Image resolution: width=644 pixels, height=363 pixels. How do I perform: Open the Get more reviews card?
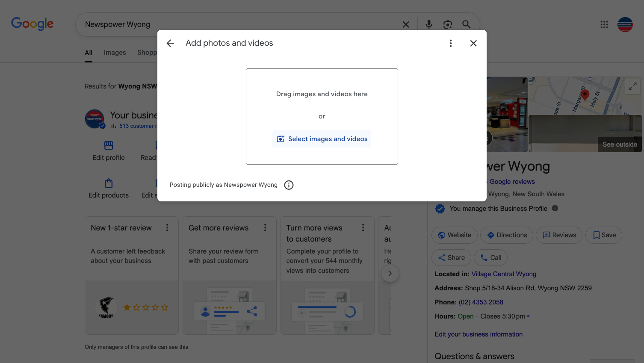(x=230, y=275)
